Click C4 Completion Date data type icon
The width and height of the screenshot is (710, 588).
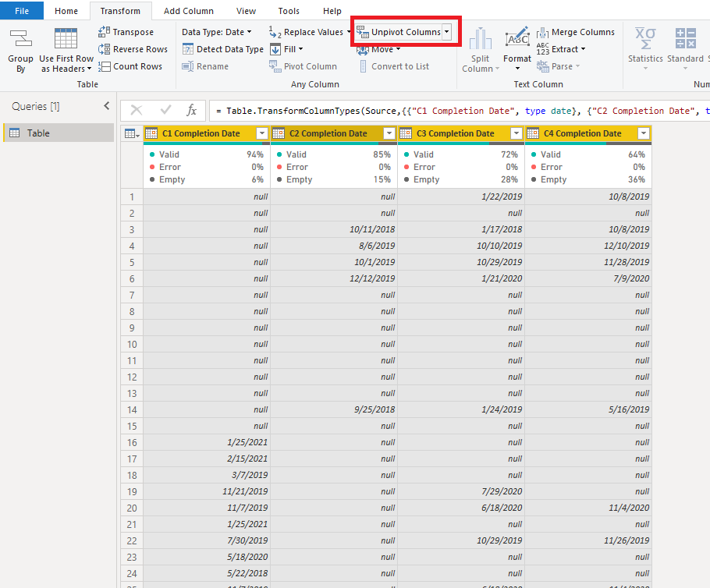coord(533,133)
